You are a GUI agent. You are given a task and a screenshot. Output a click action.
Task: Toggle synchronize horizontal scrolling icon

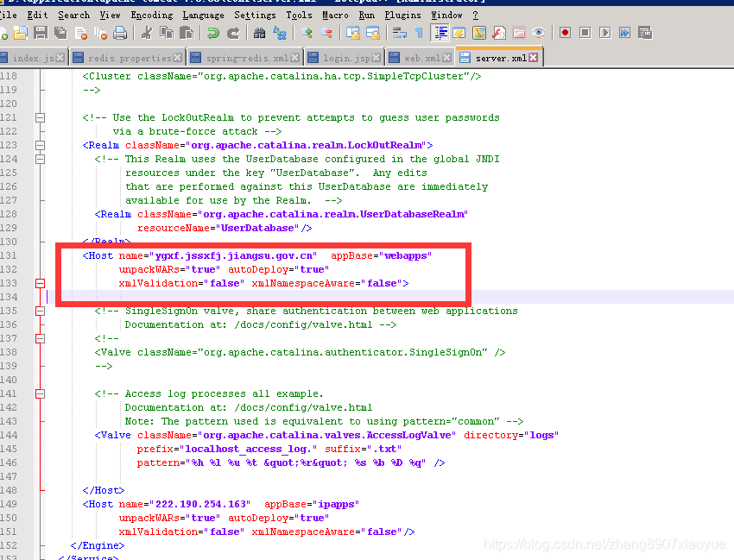(x=373, y=33)
